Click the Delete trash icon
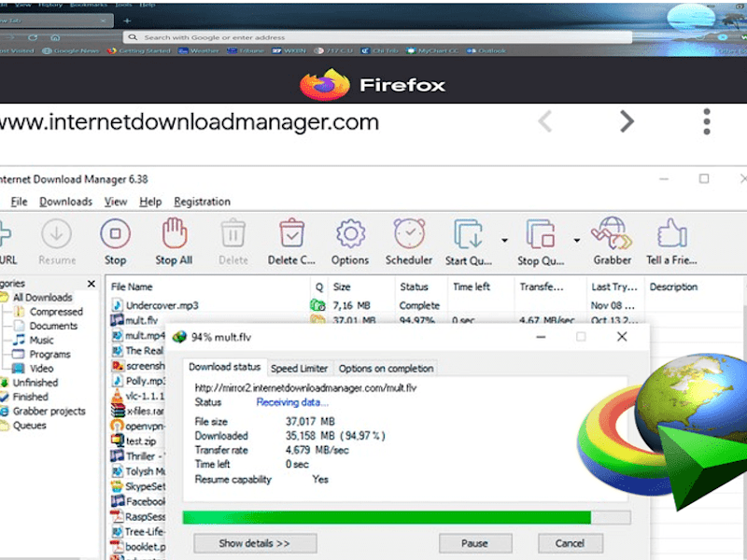747x560 pixels. pyautogui.click(x=233, y=233)
